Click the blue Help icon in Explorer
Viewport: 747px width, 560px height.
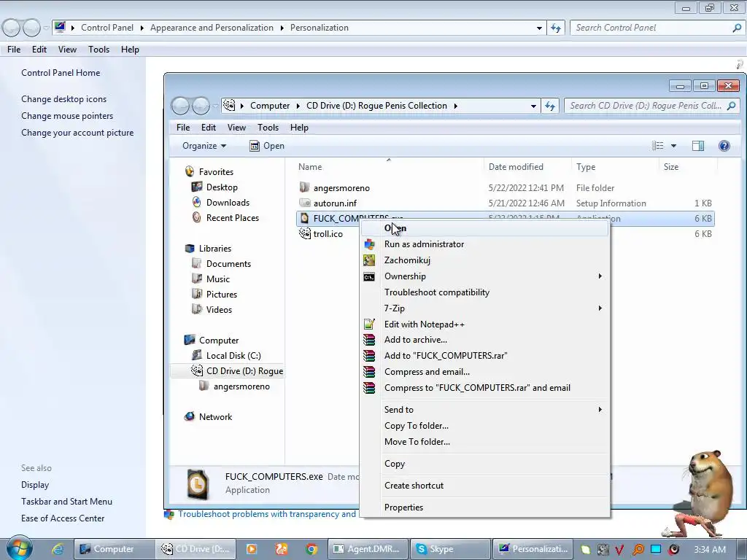[x=724, y=146]
